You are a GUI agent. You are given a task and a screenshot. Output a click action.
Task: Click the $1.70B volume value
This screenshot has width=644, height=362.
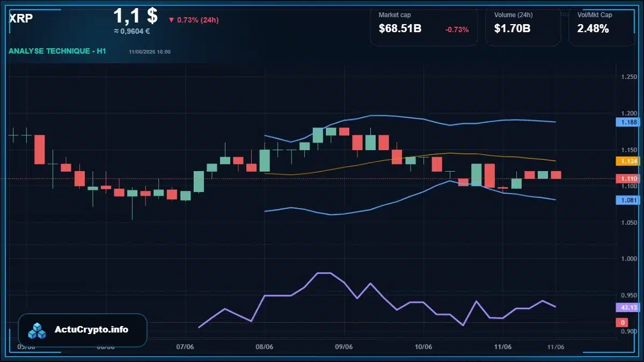coord(513,29)
